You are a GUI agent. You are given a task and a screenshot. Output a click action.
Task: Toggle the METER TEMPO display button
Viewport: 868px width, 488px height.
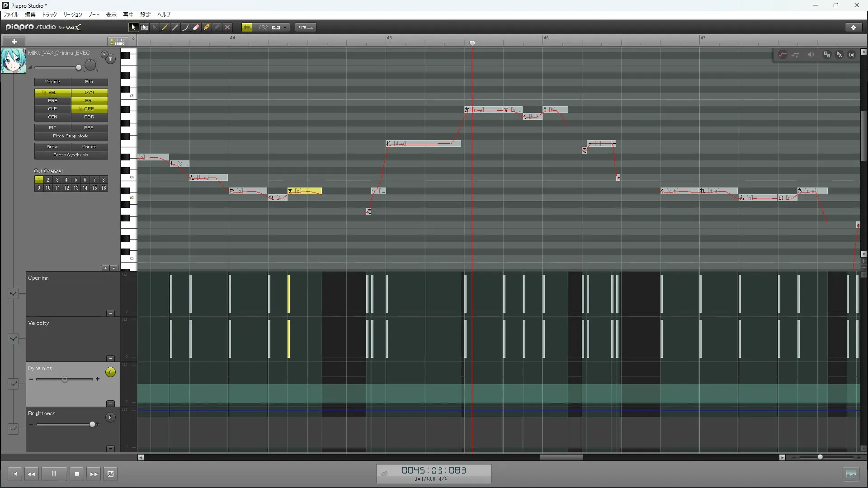[x=118, y=42]
